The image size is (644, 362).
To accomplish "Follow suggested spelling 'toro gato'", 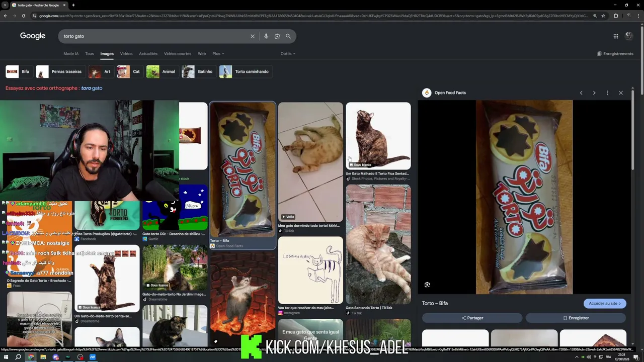I will 92,88.
